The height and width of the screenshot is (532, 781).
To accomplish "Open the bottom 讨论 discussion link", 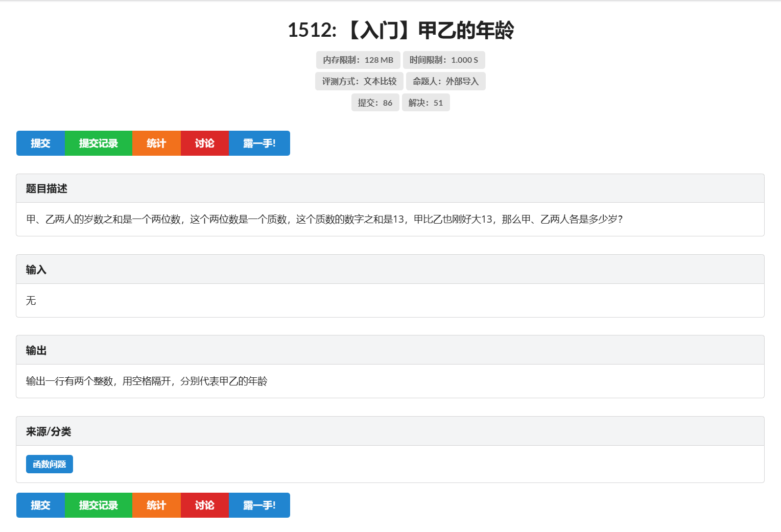I will click(x=204, y=505).
